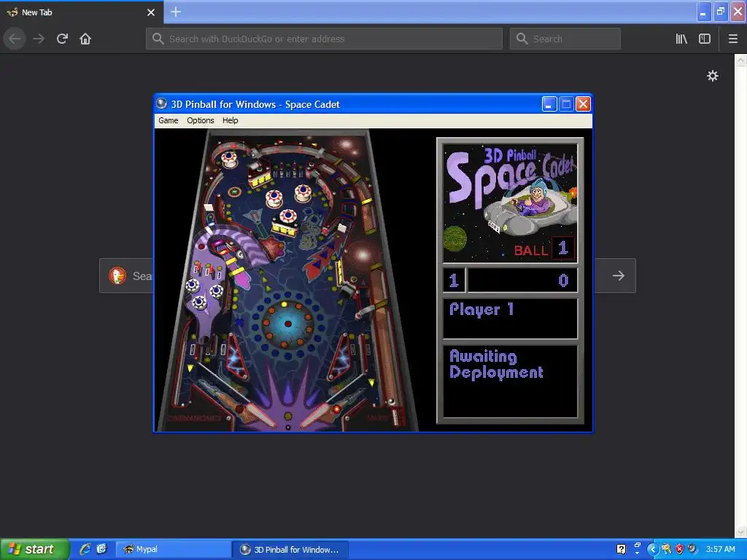Click the question mark tray icon
Image resolution: width=747 pixels, height=560 pixels.
click(x=622, y=550)
